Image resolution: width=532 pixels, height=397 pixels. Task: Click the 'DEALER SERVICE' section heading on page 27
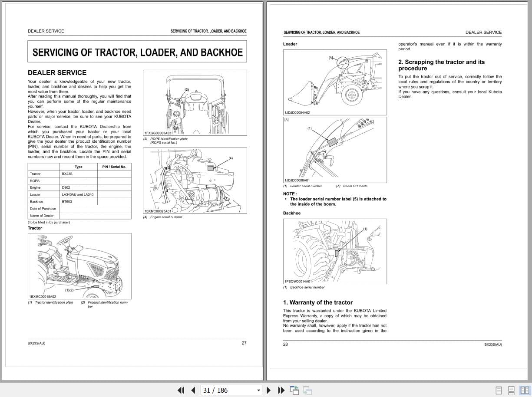pyautogui.click(x=57, y=72)
